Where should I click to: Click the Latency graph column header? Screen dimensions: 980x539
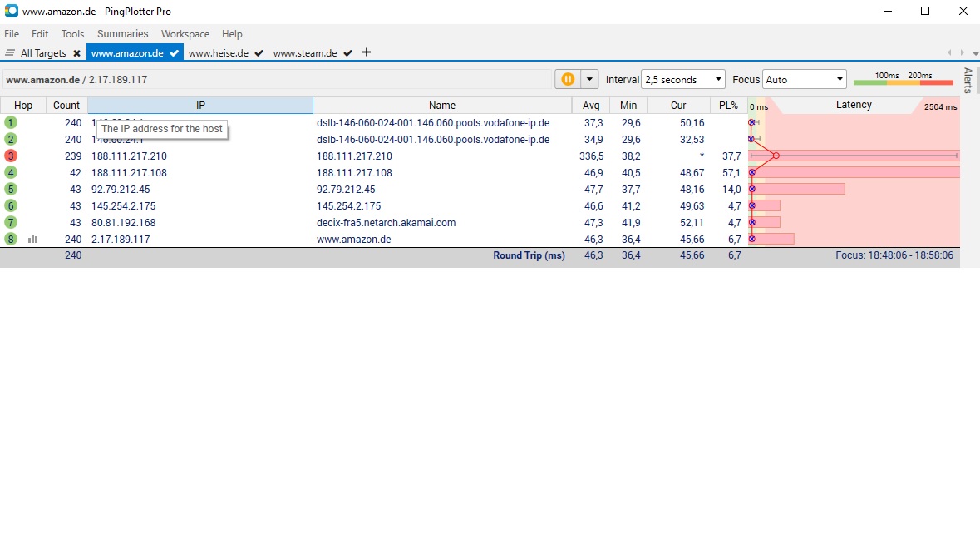pyautogui.click(x=854, y=105)
